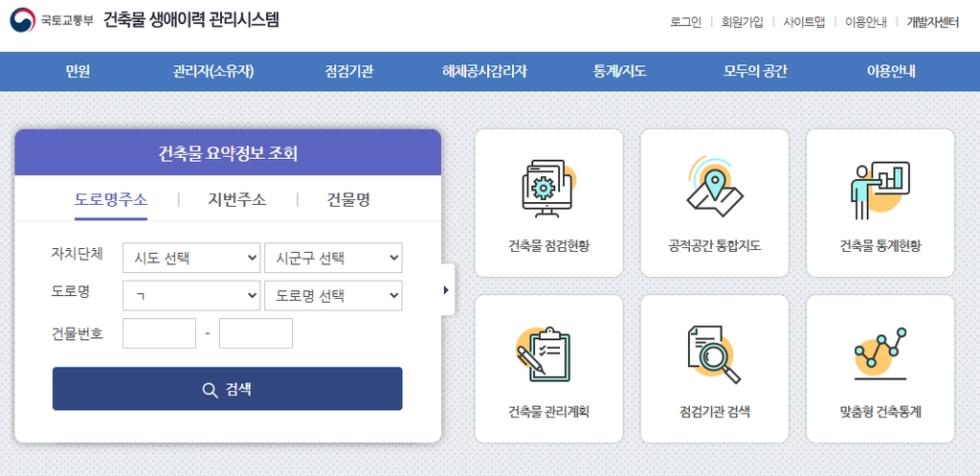The width and height of the screenshot is (980, 476).
Task: Open the 해체공사감리자 menu
Action: [x=484, y=71]
